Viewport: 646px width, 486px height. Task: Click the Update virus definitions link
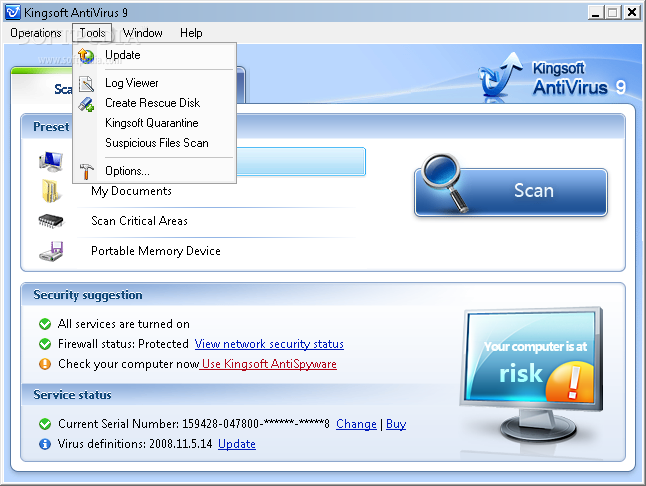point(237,444)
